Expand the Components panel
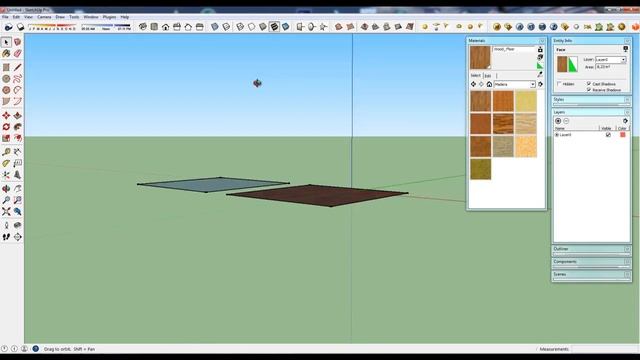This screenshot has width=640, height=360. coord(627,262)
